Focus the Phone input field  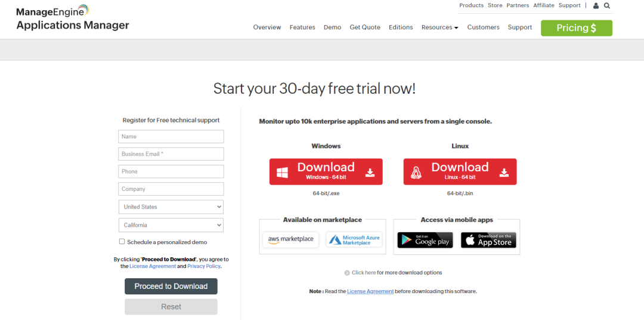(x=171, y=171)
